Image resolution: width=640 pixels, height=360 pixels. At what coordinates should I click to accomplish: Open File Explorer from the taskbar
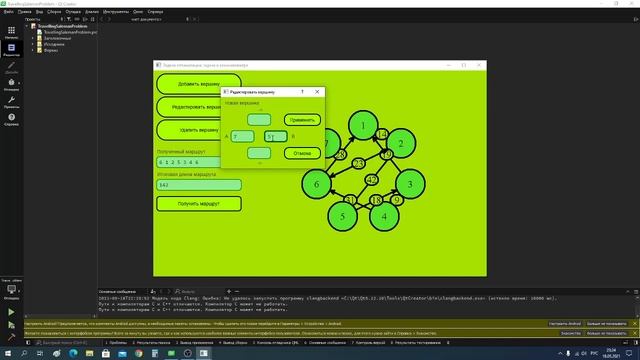pyautogui.click(x=89, y=353)
